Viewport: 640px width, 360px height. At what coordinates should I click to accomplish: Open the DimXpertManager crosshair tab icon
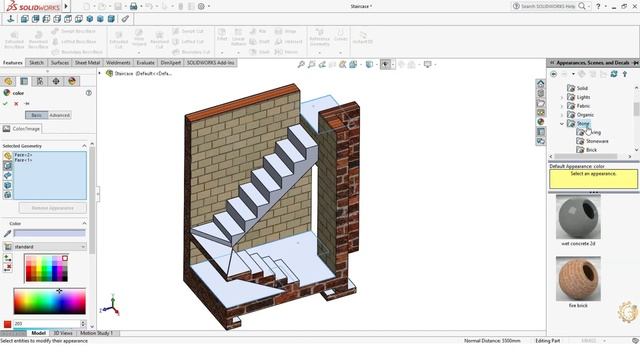click(56, 81)
